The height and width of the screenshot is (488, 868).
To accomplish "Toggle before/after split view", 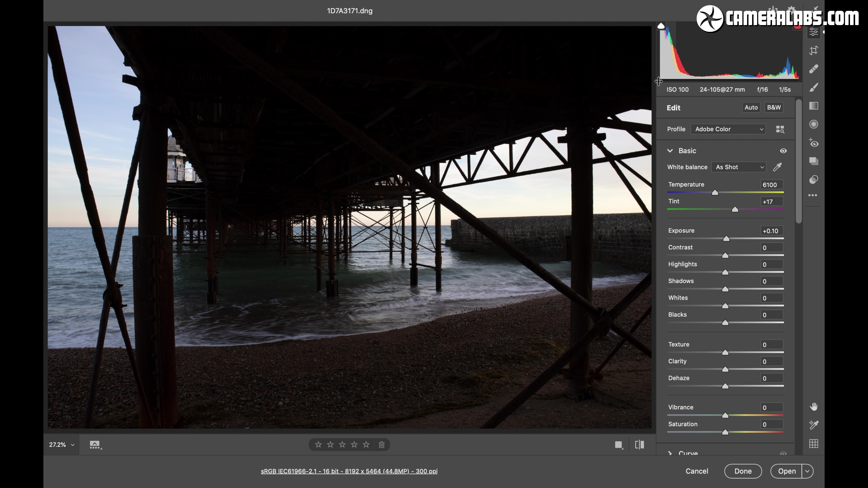I will click(x=639, y=445).
